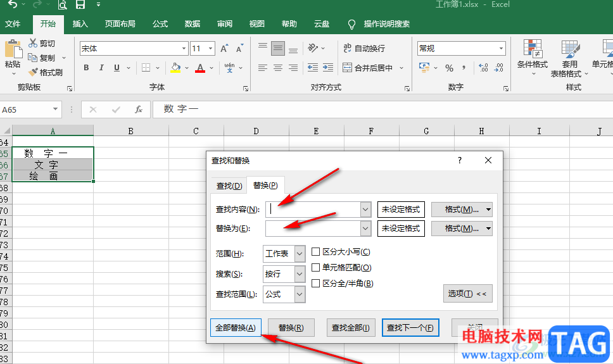
Task: Open the Within scope dropdown
Action: coord(300,254)
